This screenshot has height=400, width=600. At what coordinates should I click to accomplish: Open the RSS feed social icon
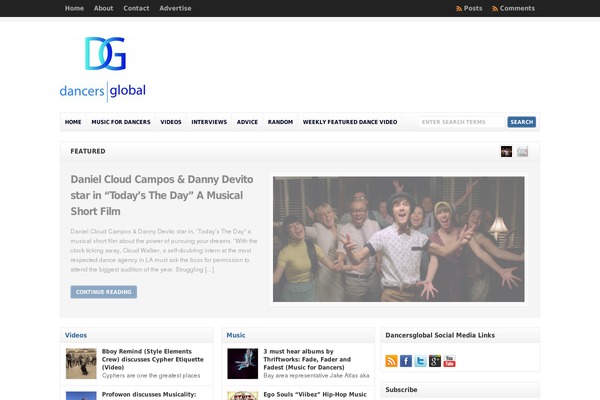pyautogui.click(x=392, y=361)
